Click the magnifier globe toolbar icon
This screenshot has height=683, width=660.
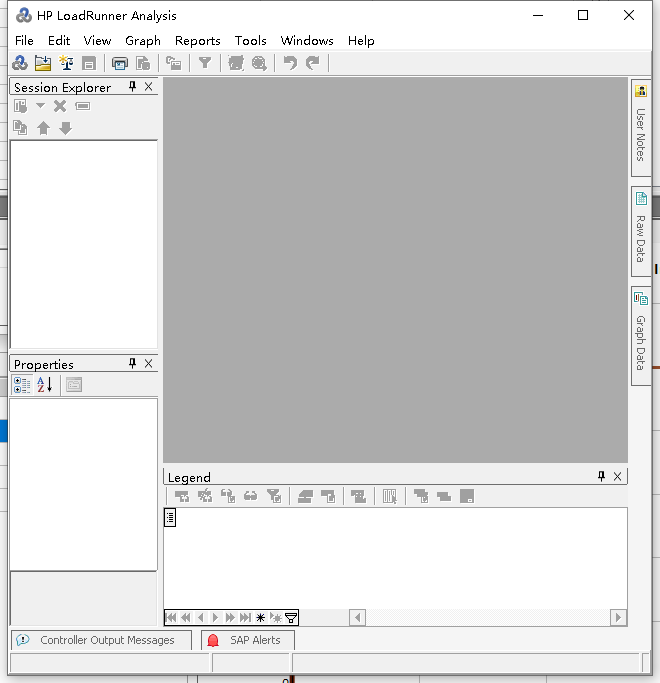259,64
